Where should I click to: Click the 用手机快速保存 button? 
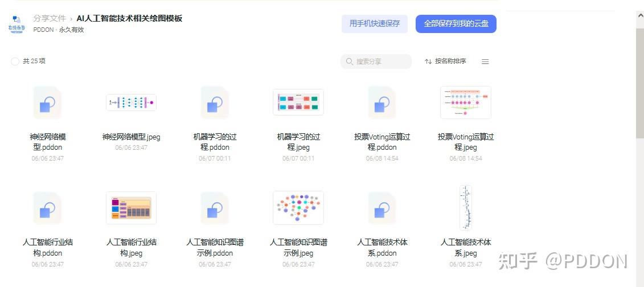(374, 24)
